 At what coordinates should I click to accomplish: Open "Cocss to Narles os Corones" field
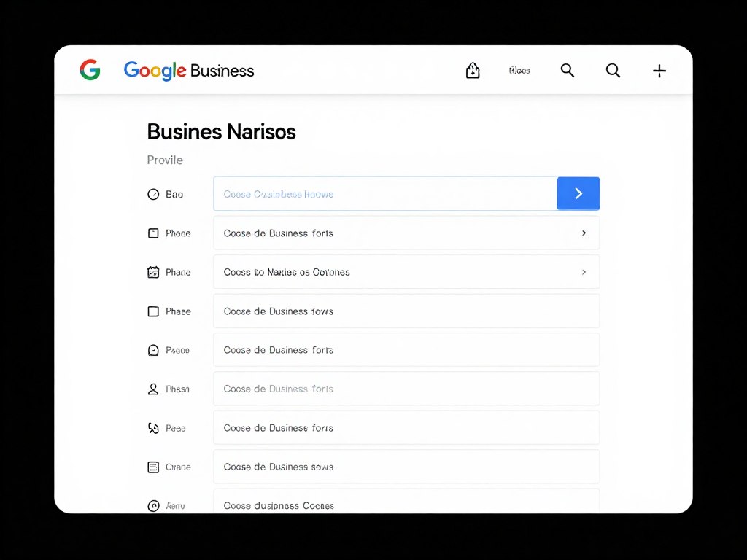coord(406,272)
